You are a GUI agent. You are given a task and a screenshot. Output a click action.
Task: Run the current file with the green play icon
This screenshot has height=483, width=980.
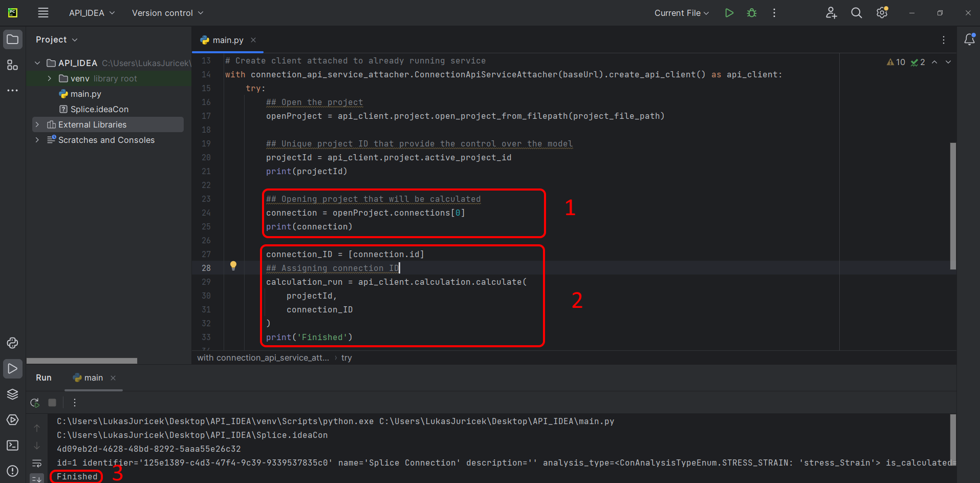pyautogui.click(x=729, y=13)
